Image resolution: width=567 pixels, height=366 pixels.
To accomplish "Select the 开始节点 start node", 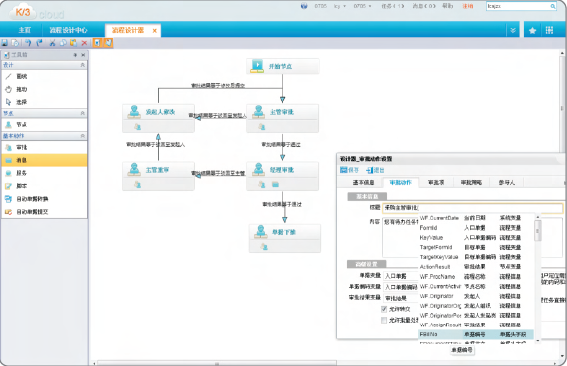I will tap(283, 66).
